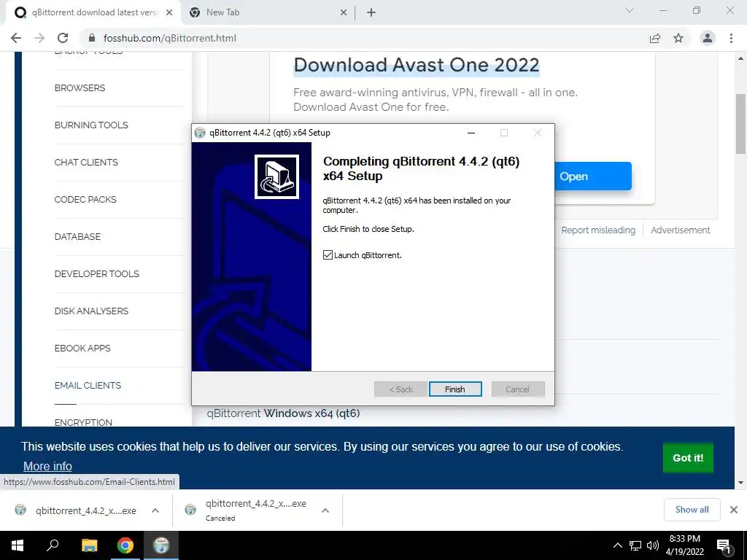Click the scrollbar up arrow
747x560 pixels.
(x=741, y=58)
